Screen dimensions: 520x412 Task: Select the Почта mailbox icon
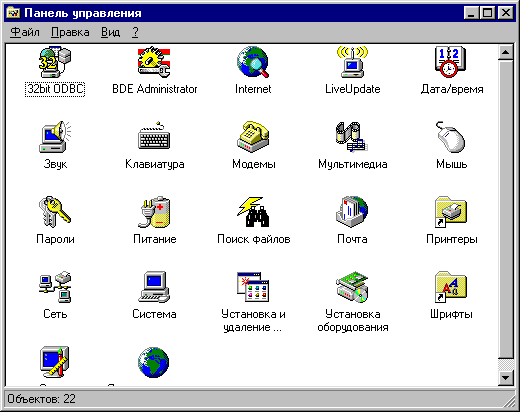(x=352, y=212)
